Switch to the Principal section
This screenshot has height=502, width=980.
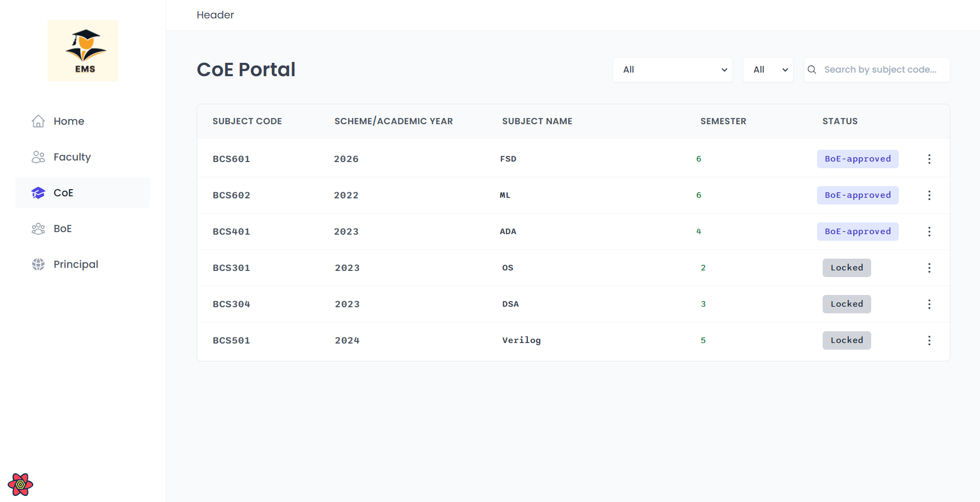(x=76, y=264)
